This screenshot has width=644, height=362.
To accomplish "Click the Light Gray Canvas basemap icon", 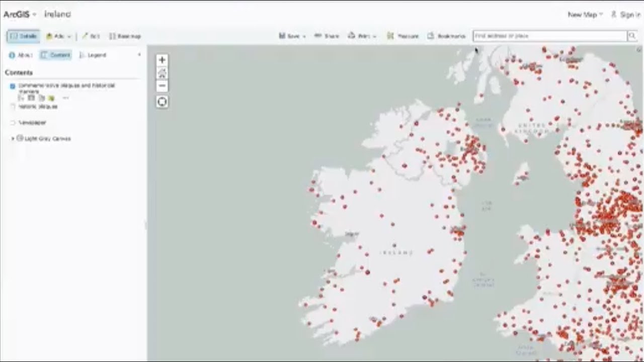I will coord(20,138).
